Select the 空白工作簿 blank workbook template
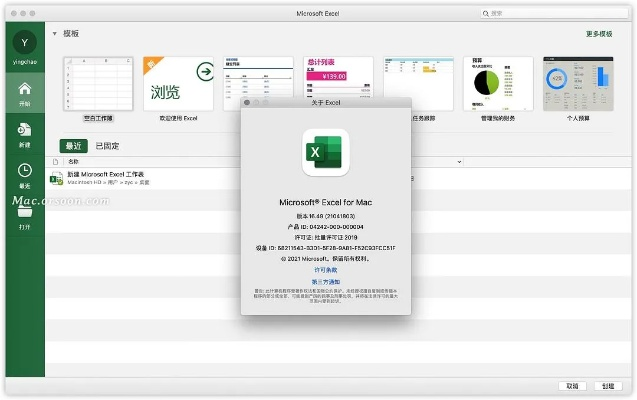Viewport: 637px width, 400px height. click(x=98, y=84)
